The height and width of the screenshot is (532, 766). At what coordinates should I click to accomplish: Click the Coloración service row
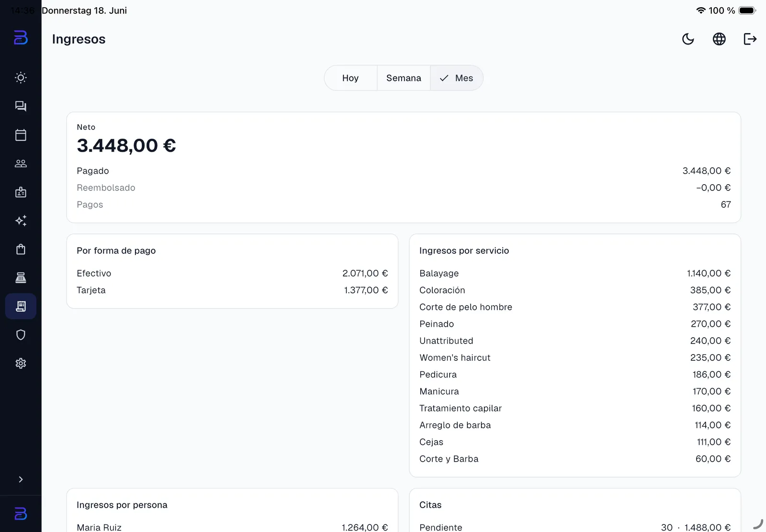tap(575, 290)
